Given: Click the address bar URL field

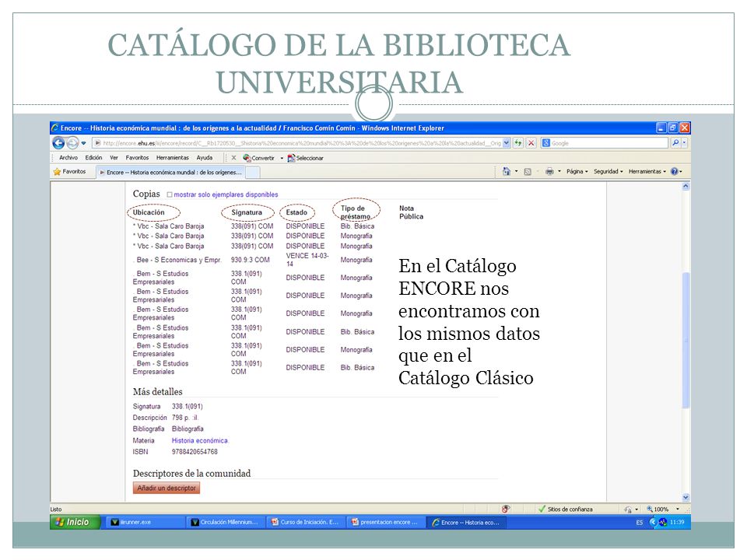Looking at the screenshot, I should 297,143.
